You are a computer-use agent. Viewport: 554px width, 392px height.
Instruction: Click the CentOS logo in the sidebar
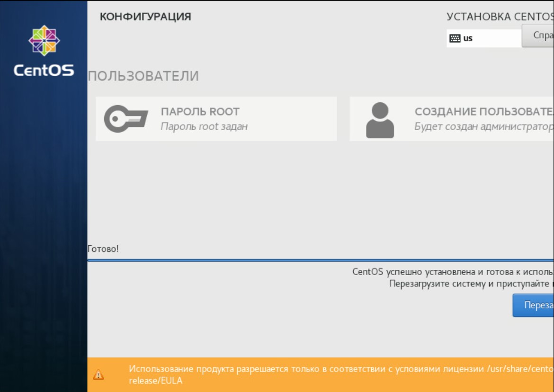[44, 51]
